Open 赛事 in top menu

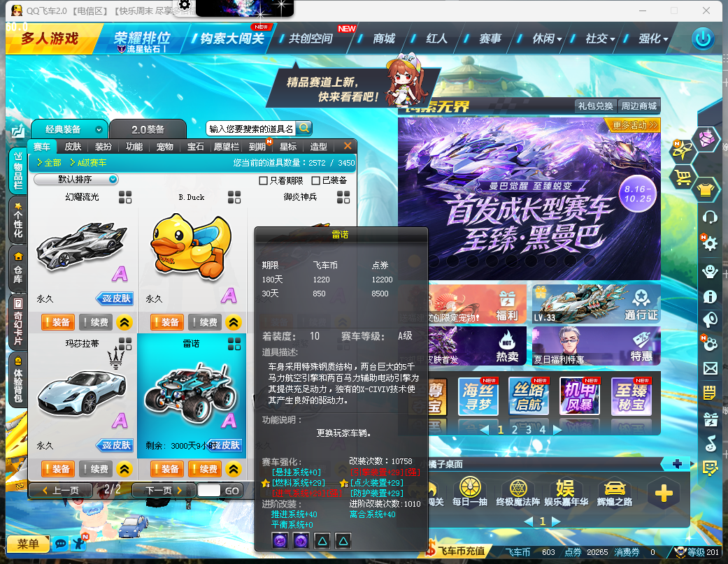pos(490,38)
